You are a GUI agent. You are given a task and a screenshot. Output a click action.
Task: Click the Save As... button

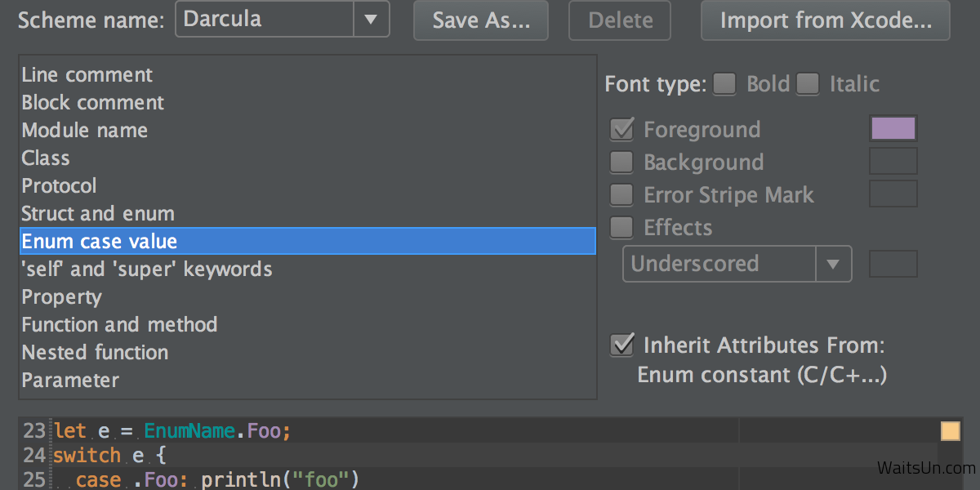tap(482, 20)
